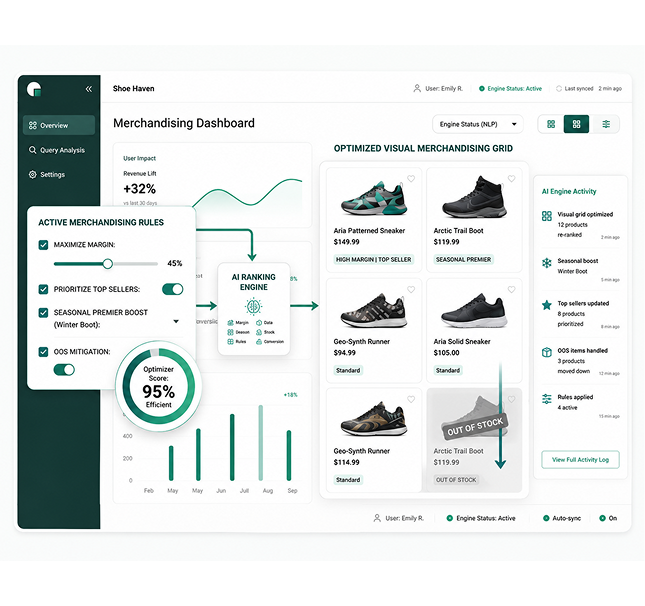Viewport: 645px width, 606px height.
Task: Switch to the first grid view icon
Action: point(551,124)
